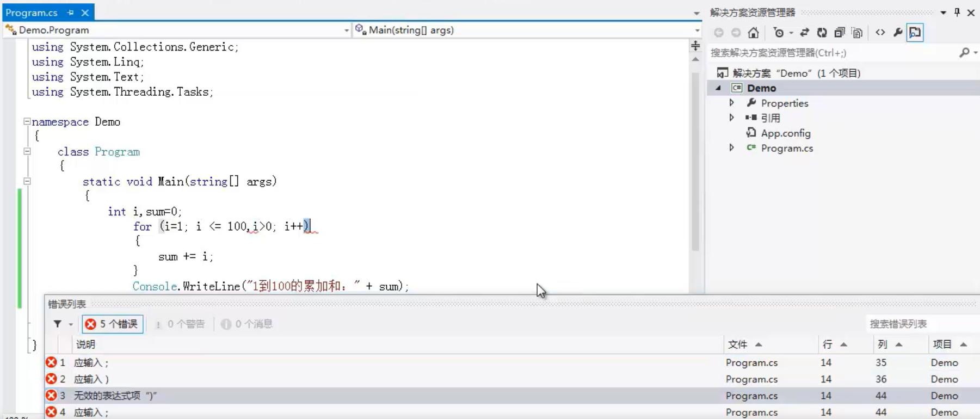Viewport: 980px width, 419px height.
Task: Click the 搜索错误列表 search field
Action: point(922,324)
